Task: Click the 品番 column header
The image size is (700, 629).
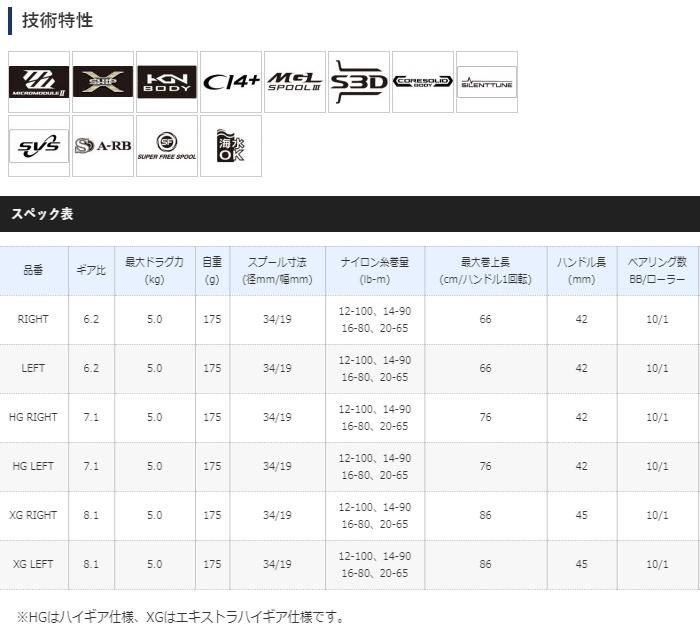Action: point(34,271)
